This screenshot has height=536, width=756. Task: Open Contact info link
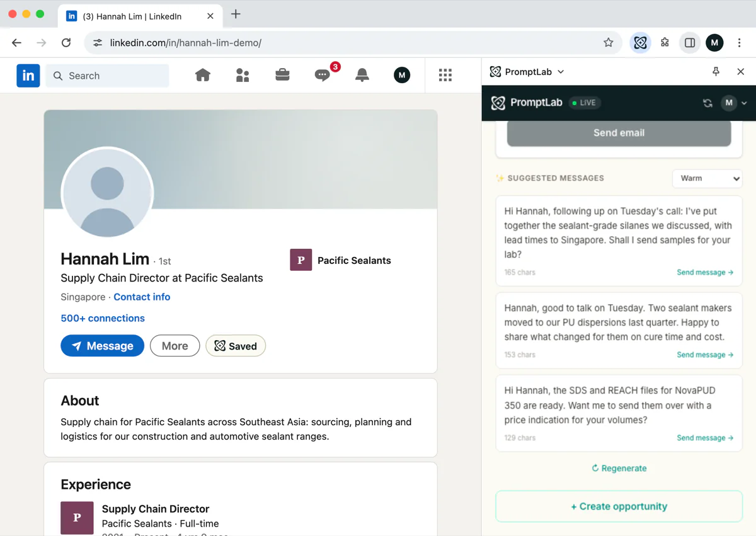pyautogui.click(x=142, y=297)
